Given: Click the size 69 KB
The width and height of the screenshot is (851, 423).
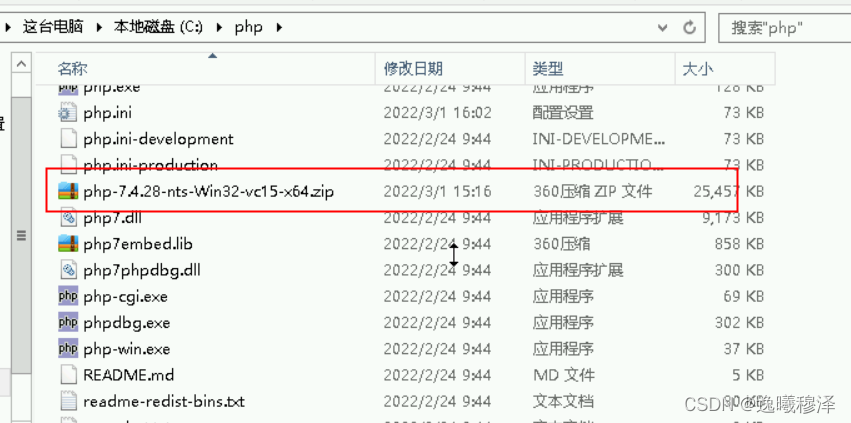Looking at the screenshot, I should tap(744, 296).
